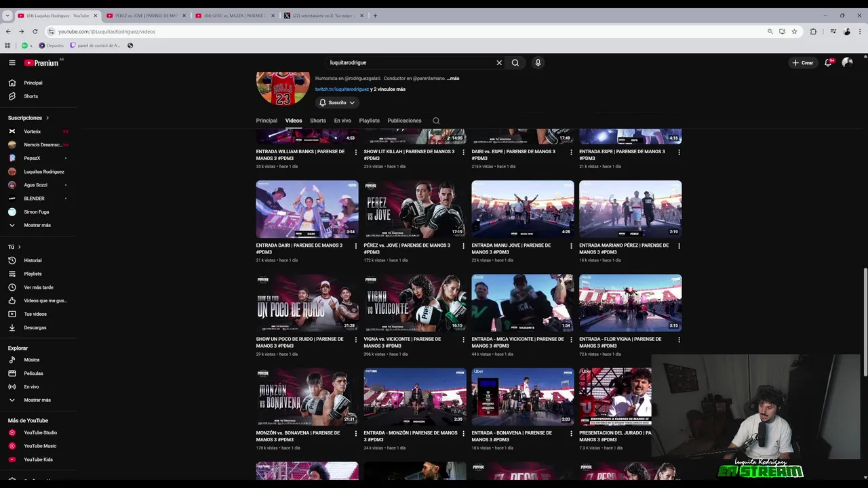Open a new browser tab with the plus icon
Screen dimensions: 868x488
click(x=375, y=16)
